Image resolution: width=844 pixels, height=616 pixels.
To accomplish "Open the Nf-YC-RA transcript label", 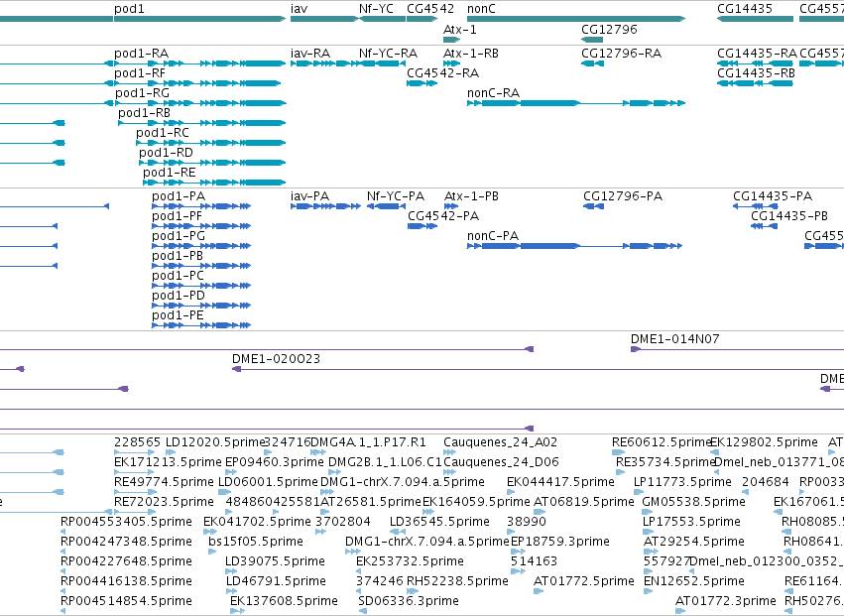I will point(388,54).
